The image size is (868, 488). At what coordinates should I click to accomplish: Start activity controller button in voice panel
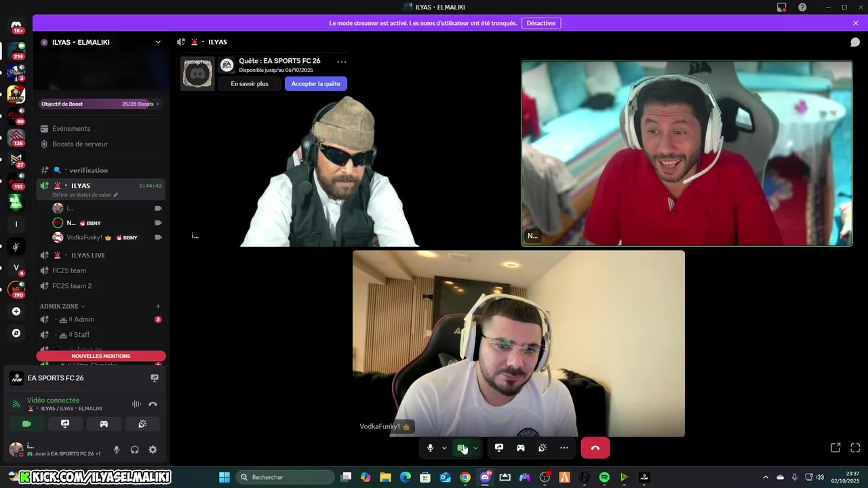click(104, 424)
